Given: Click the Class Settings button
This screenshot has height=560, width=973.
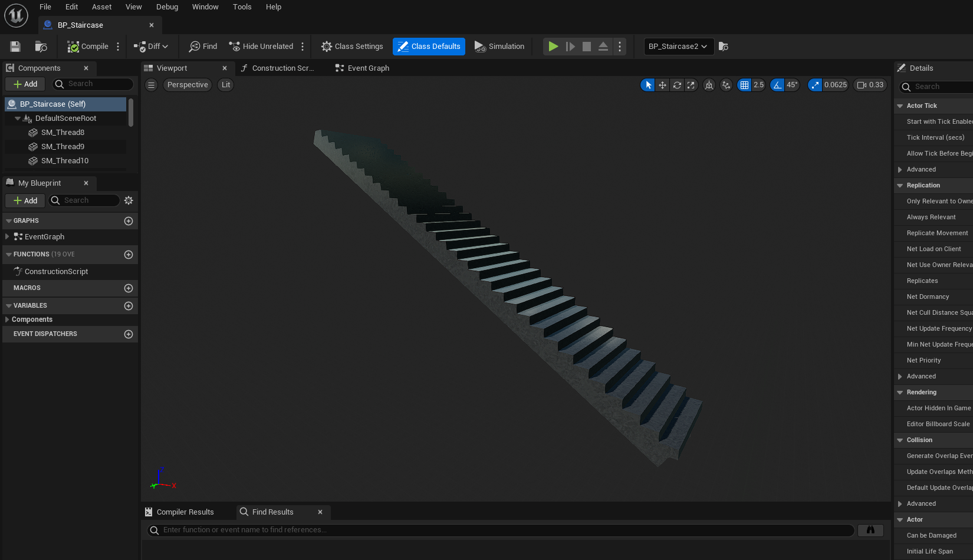Looking at the screenshot, I should 352,47.
